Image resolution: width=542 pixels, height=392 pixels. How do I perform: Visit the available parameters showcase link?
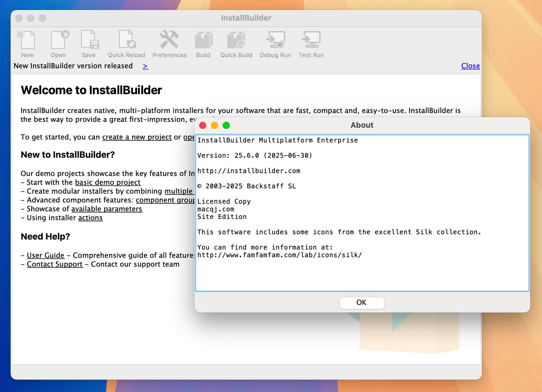tap(107, 209)
